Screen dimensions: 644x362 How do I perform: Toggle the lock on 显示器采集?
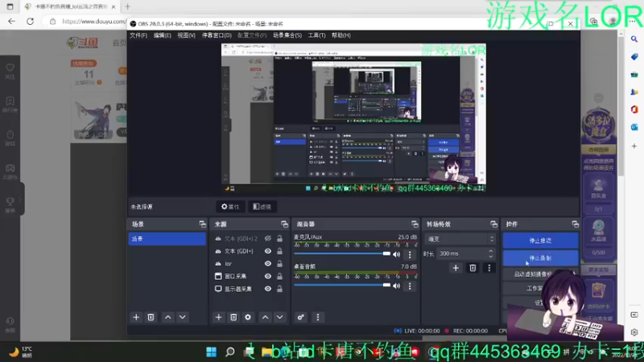pyautogui.click(x=279, y=289)
